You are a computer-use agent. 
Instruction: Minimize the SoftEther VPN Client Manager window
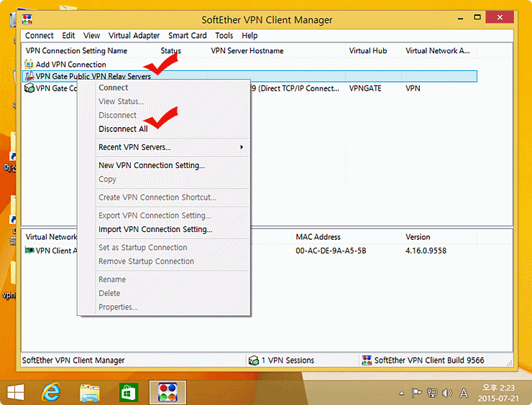pyautogui.click(x=460, y=18)
